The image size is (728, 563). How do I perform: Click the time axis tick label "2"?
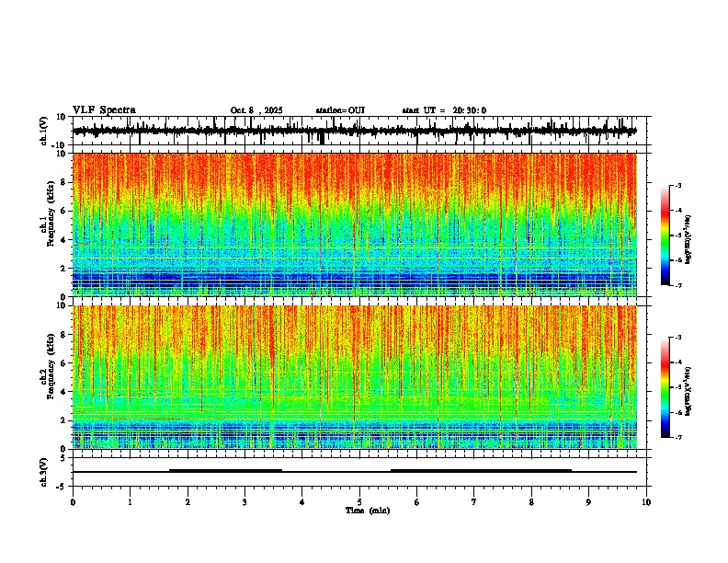[188, 502]
